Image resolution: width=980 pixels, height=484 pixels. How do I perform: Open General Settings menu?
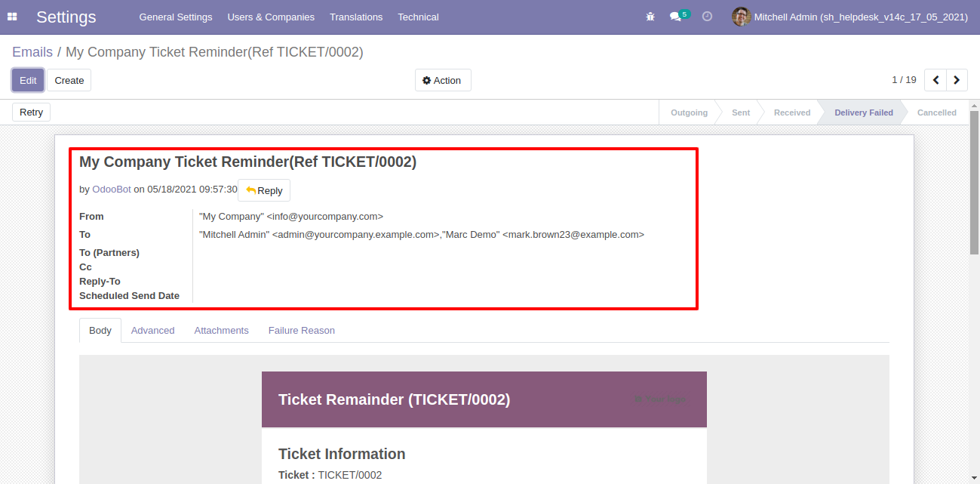tap(176, 17)
